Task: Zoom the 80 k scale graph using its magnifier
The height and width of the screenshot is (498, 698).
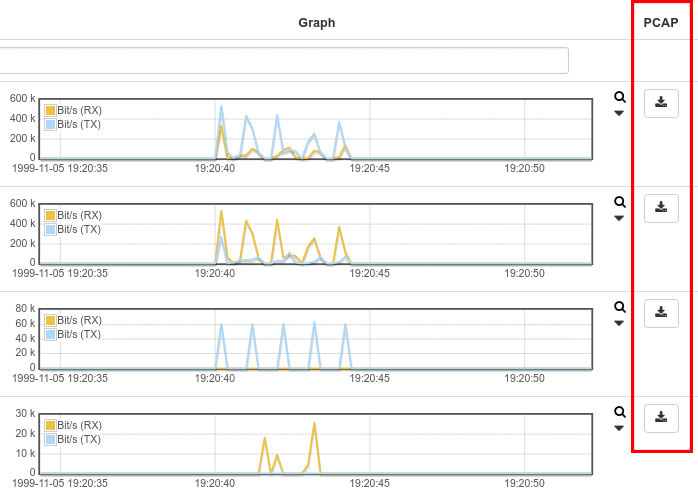Action: pos(620,307)
